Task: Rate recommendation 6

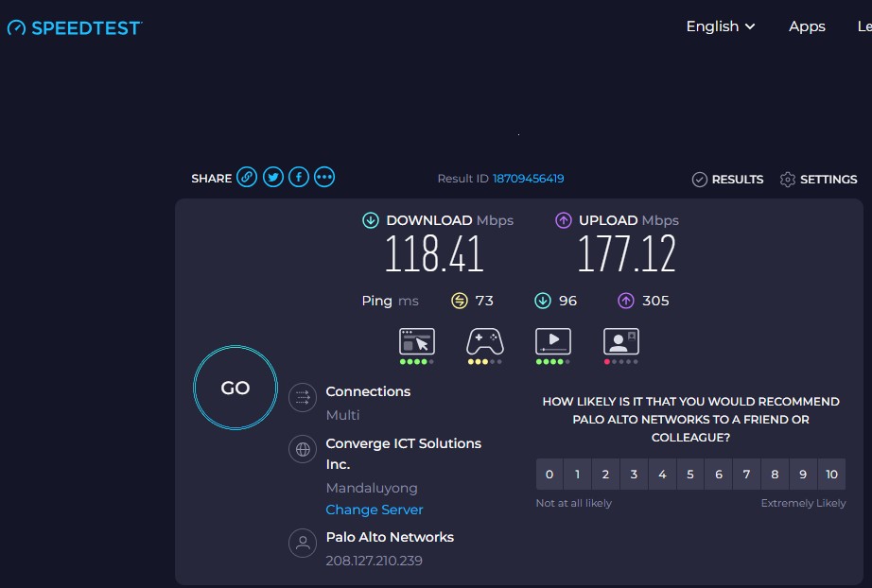Action: [x=719, y=474]
